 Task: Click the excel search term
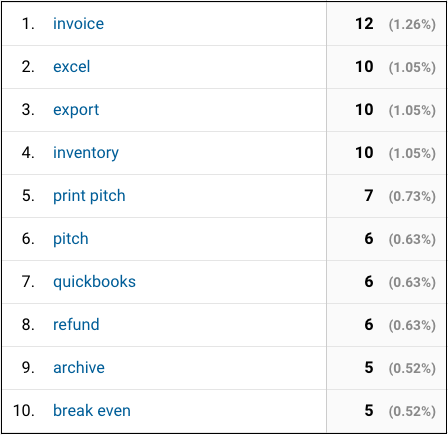[x=71, y=67]
